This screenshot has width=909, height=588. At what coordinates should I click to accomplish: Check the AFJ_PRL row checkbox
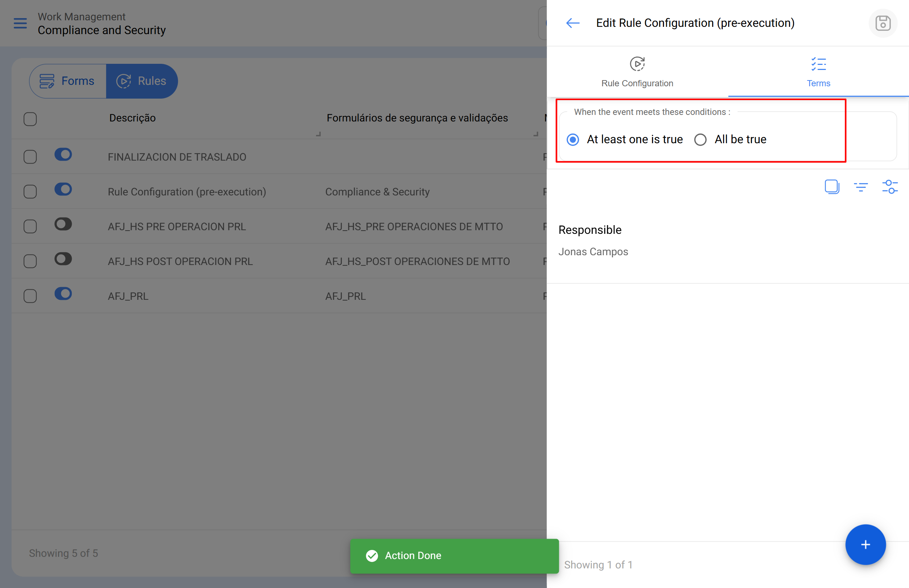30,296
